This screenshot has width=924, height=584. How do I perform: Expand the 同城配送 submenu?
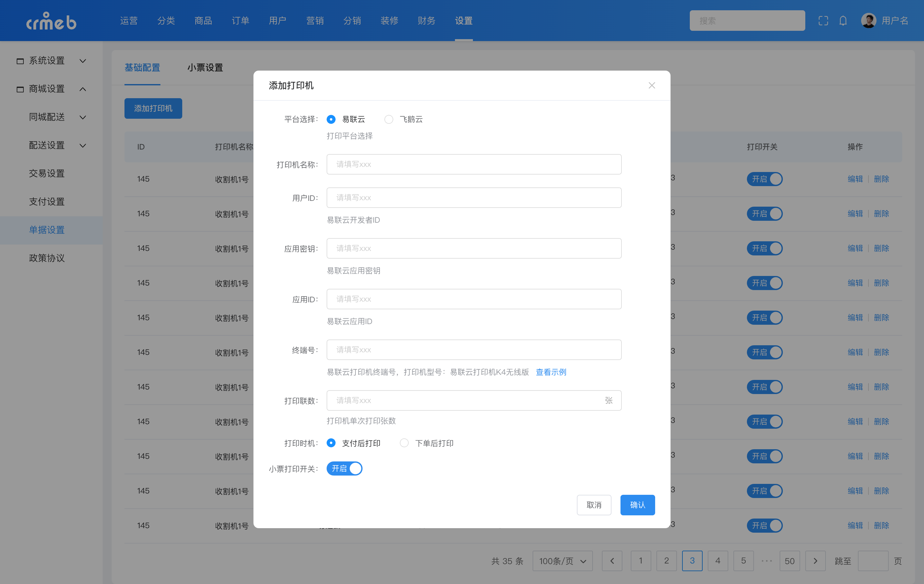tap(82, 117)
